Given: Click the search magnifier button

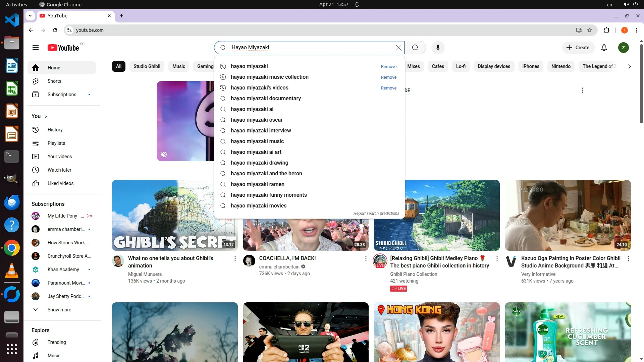Looking at the screenshot, I should point(415,48).
